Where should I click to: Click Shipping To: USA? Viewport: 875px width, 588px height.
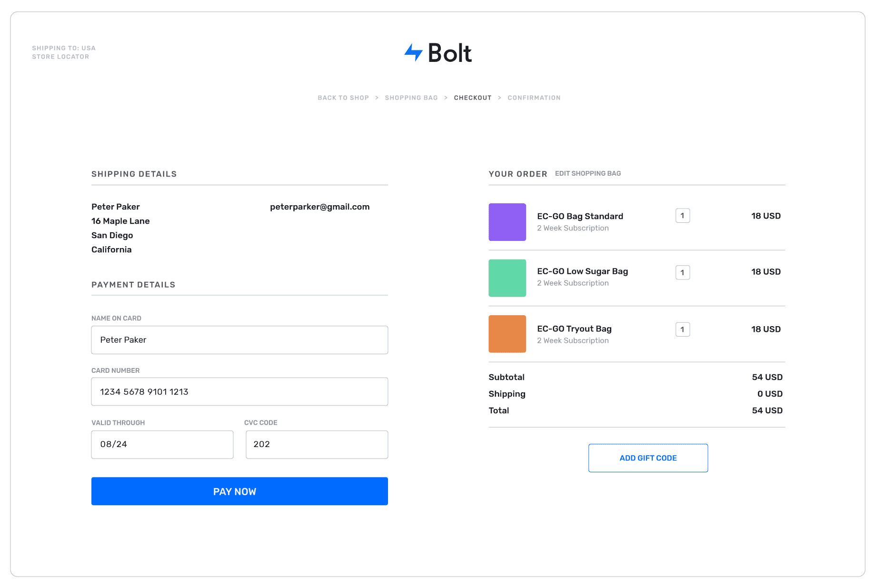pyautogui.click(x=63, y=48)
